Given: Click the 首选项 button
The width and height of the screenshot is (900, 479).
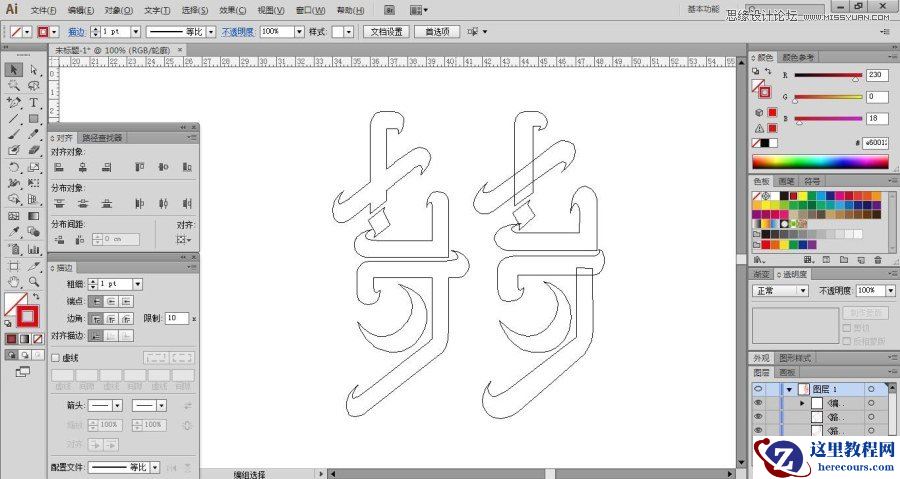Looking at the screenshot, I should pos(437,32).
